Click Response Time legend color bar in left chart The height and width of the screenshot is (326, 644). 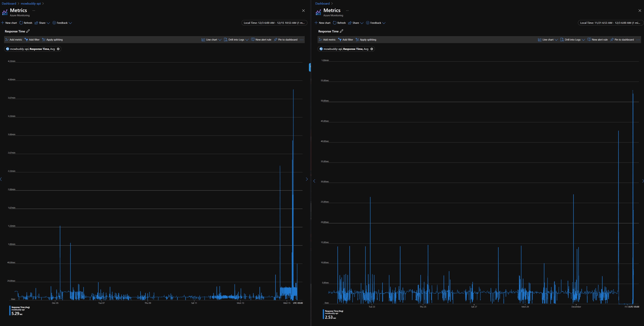pos(10,310)
